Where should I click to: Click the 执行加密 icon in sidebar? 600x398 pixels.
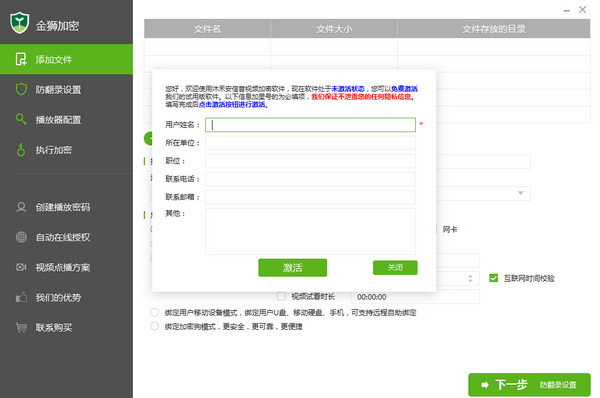pos(21,150)
